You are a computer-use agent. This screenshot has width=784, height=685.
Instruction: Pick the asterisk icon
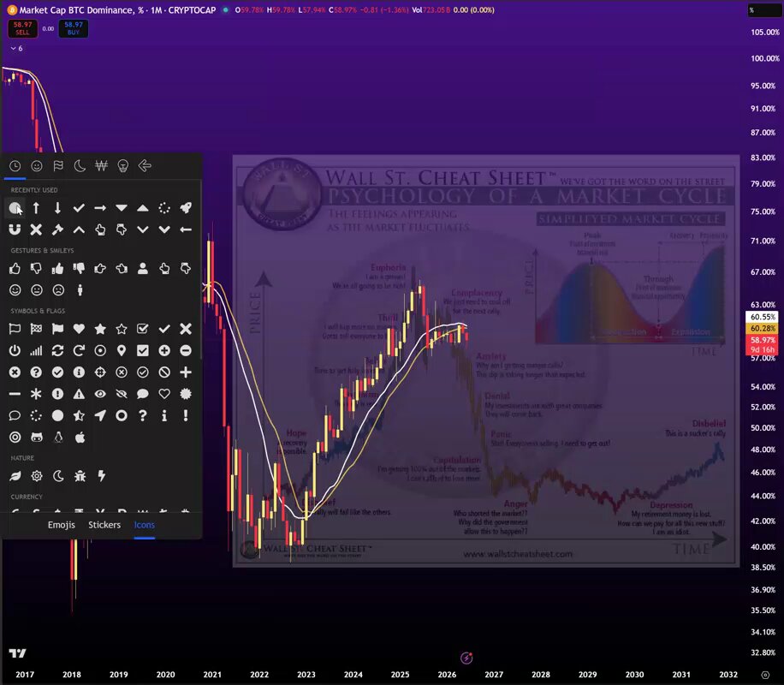click(x=36, y=394)
